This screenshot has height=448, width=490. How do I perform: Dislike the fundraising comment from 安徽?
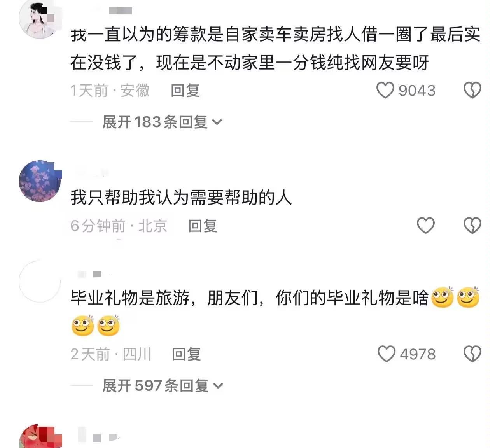point(472,90)
